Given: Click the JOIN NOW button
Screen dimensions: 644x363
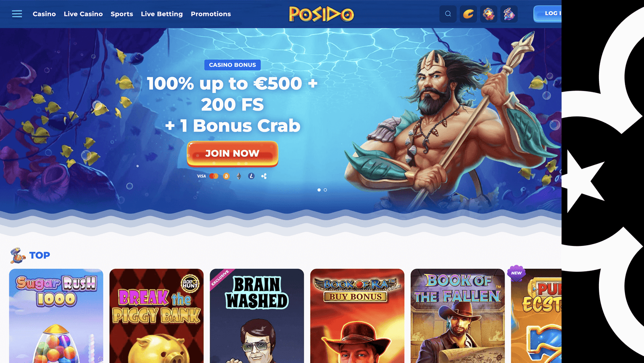Looking at the screenshot, I should 233,153.
